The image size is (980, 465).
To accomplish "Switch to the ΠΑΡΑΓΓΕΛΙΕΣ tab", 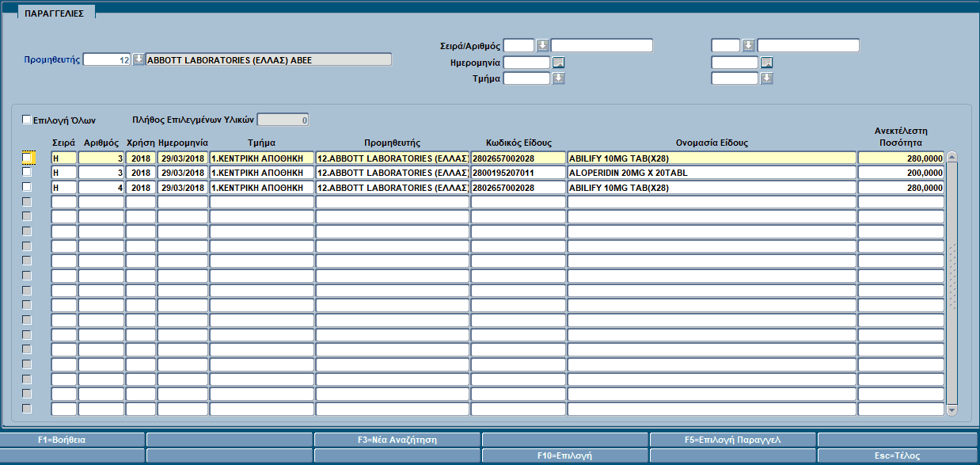I will [x=56, y=13].
